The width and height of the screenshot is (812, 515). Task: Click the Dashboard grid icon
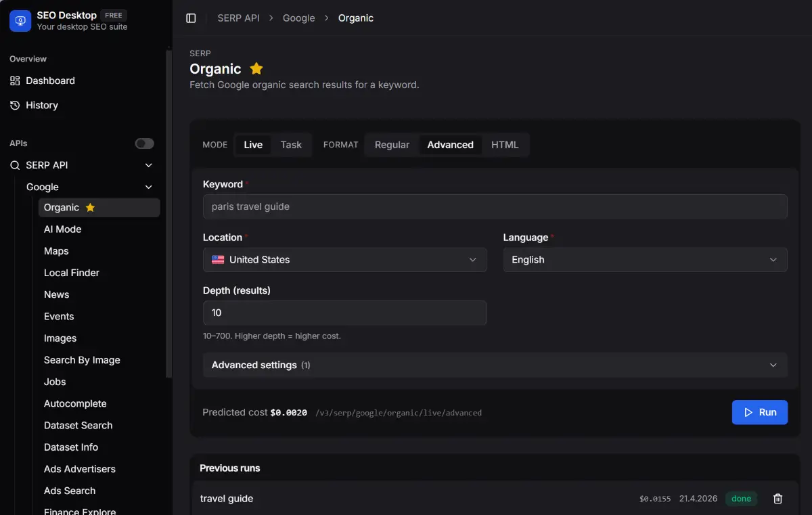tap(15, 81)
